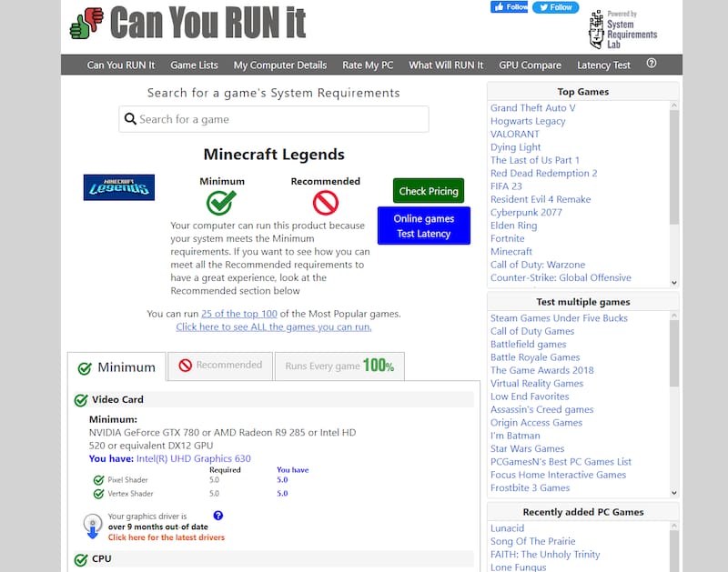The height and width of the screenshot is (572, 728).
Task: Open the System Requirements Lab logo
Action: 622,30
